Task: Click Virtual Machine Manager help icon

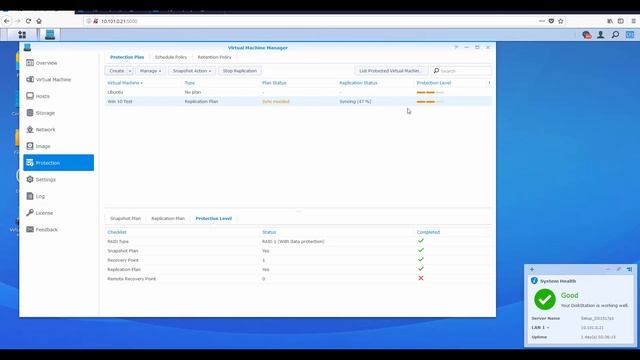Action: tap(456, 47)
